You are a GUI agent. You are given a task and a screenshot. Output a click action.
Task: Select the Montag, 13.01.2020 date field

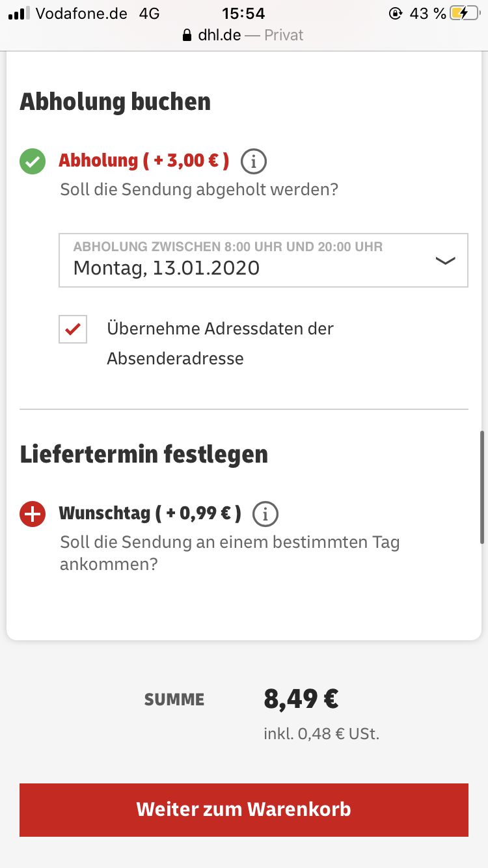pos(167,267)
